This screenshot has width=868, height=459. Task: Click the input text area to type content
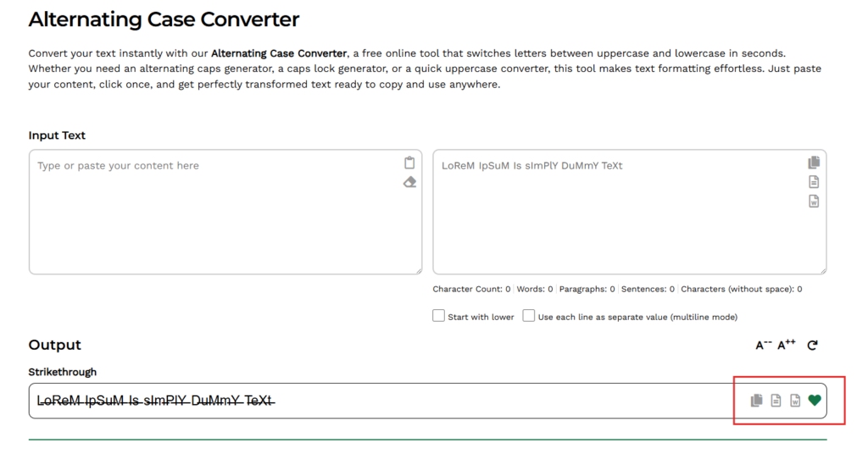pyautogui.click(x=225, y=212)
